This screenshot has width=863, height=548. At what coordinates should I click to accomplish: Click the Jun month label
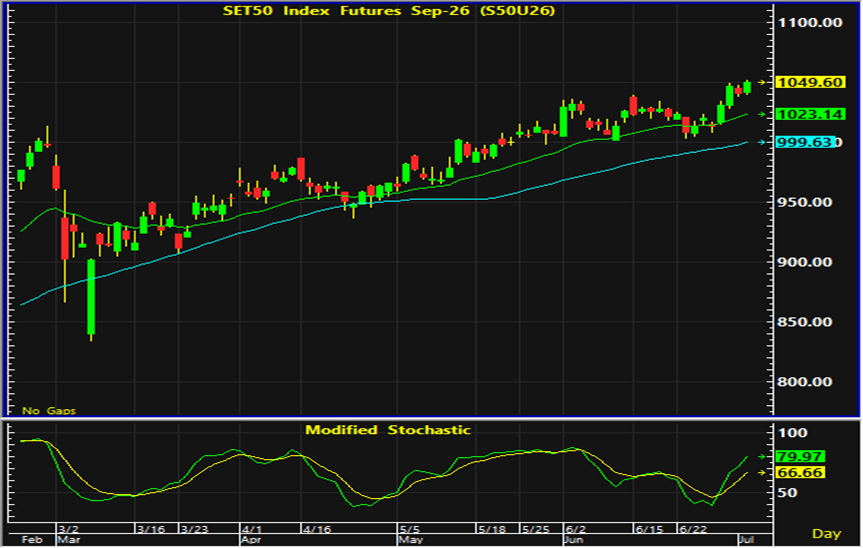click(573, 540)
